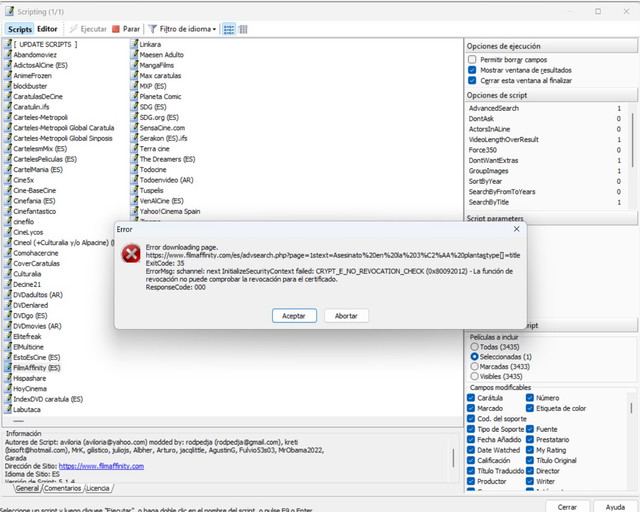Select the CartelMania (ES) script
The image size is (640, 512).
pyautogui.click(x=33, y=169)
